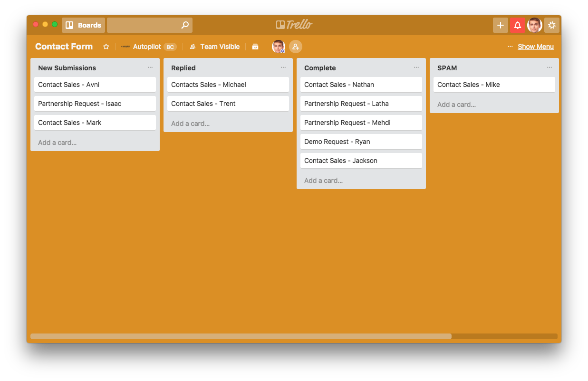Click the Complete list title
Viewport: 588px width, 381px height.
click(x=320, y=68)
